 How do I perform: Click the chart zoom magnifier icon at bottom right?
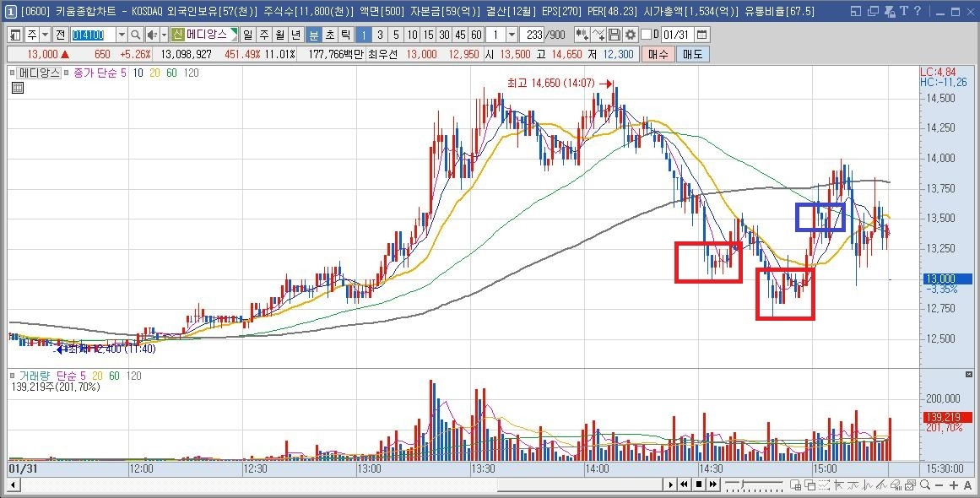coord(925,484)
